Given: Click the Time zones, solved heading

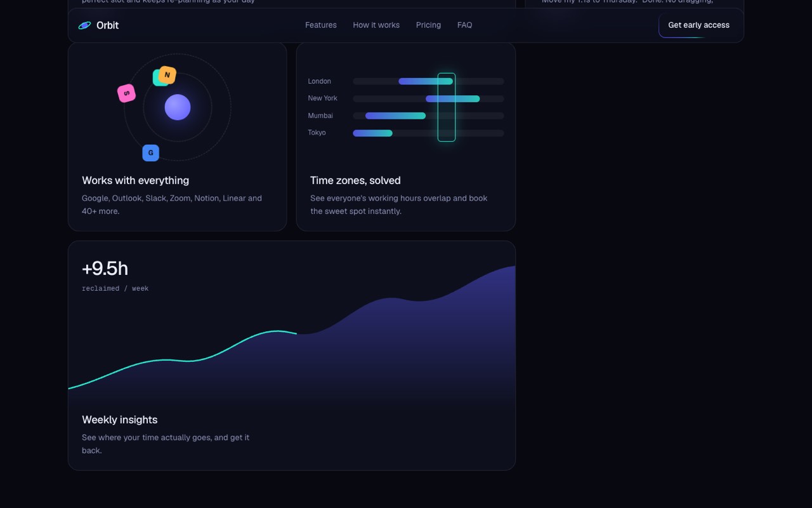Looking at the screenshot, I should [x=355, y=180].
